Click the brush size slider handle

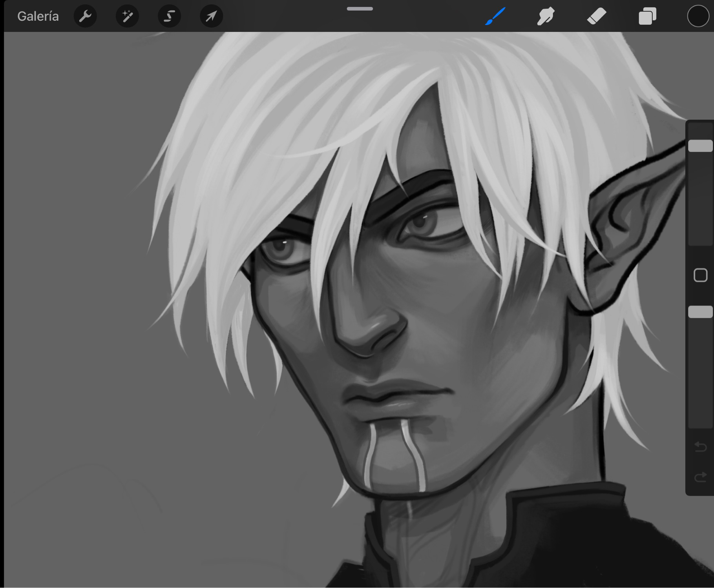[x=700, y=146]
